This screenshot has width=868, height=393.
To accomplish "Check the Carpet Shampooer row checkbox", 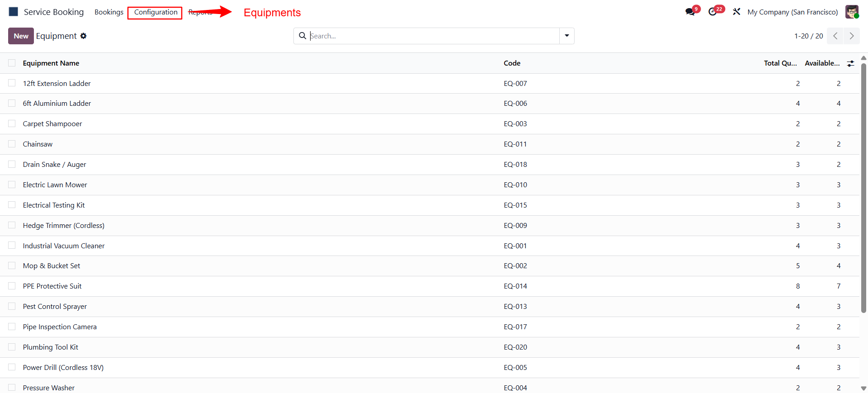I will click(12, 123).
